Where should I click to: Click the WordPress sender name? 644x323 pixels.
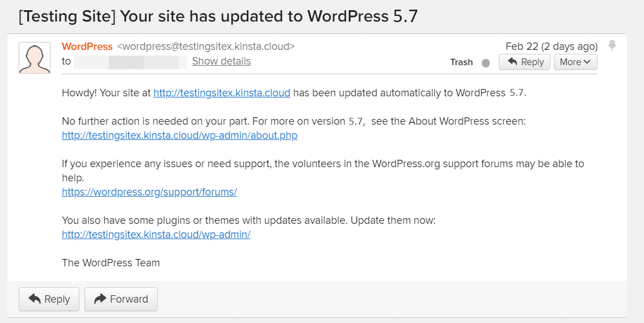[87, 46]
